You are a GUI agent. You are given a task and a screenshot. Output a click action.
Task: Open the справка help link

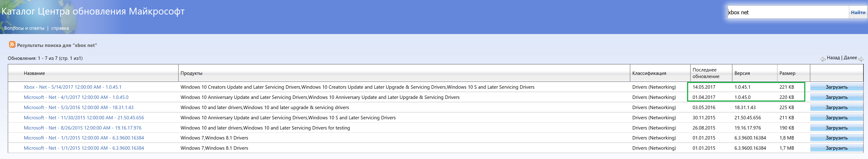pos(60,28)
